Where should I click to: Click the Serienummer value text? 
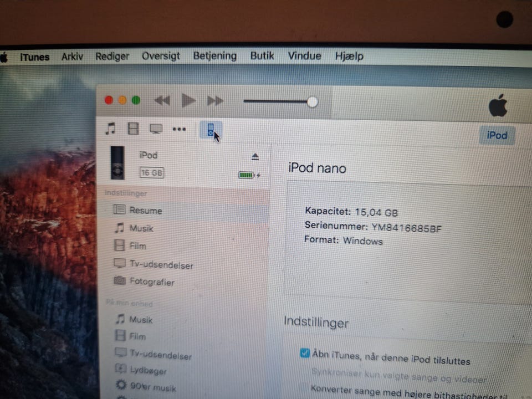(x=406, y=227)
